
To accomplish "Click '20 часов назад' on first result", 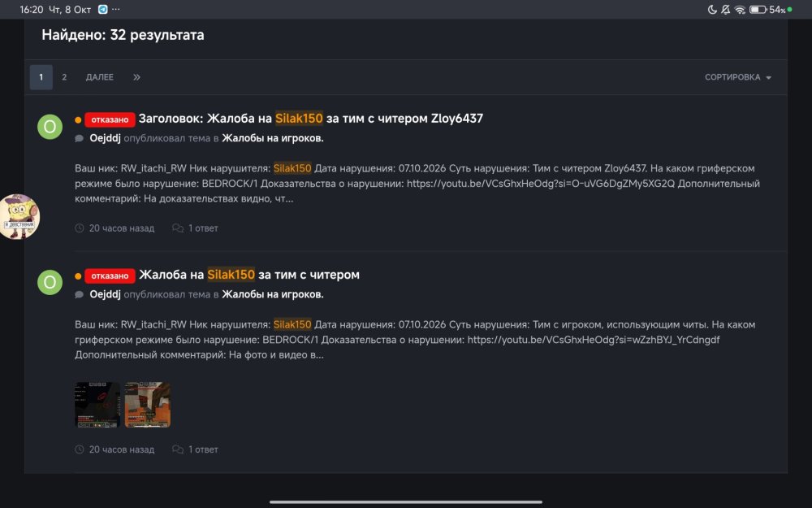I will coord(122,228).
